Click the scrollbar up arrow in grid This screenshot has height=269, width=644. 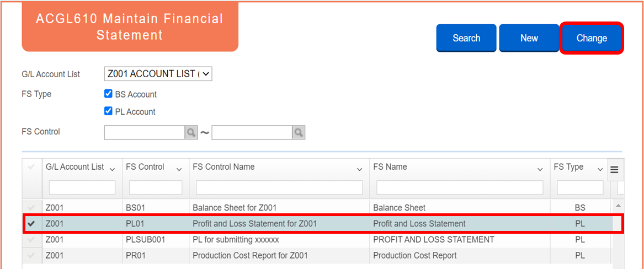pos(618,205)
